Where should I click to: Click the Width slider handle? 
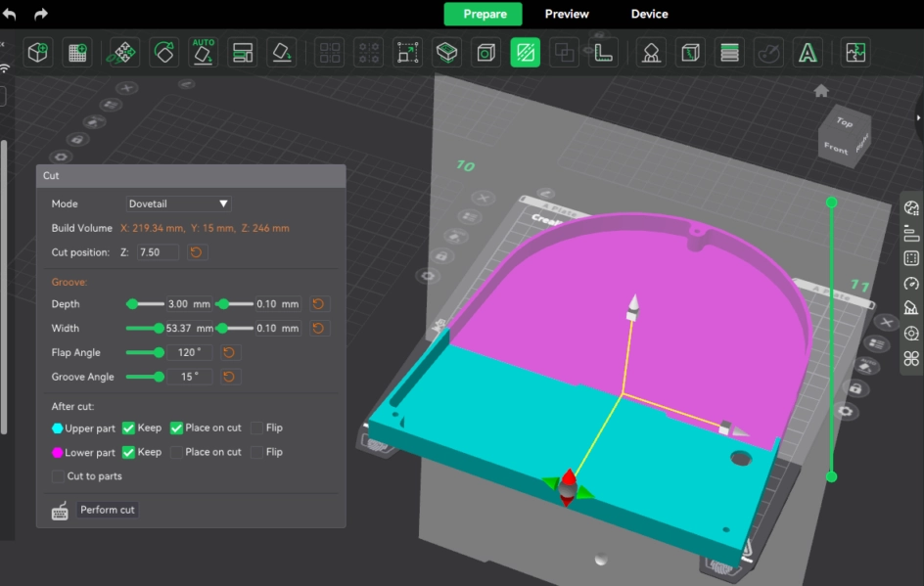pos(159,328)
